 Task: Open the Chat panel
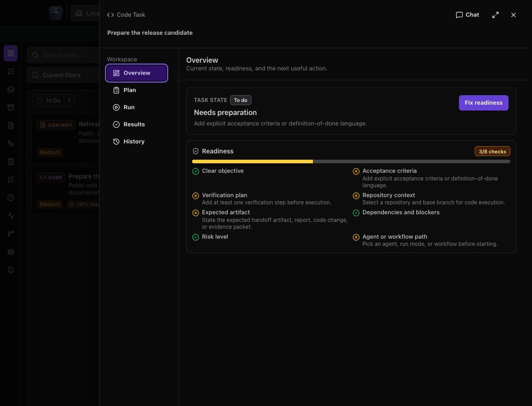[467, 15]
